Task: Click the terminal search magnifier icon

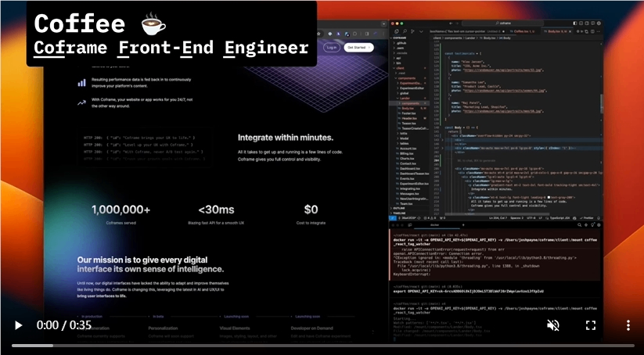Action: tap(580, 225)
